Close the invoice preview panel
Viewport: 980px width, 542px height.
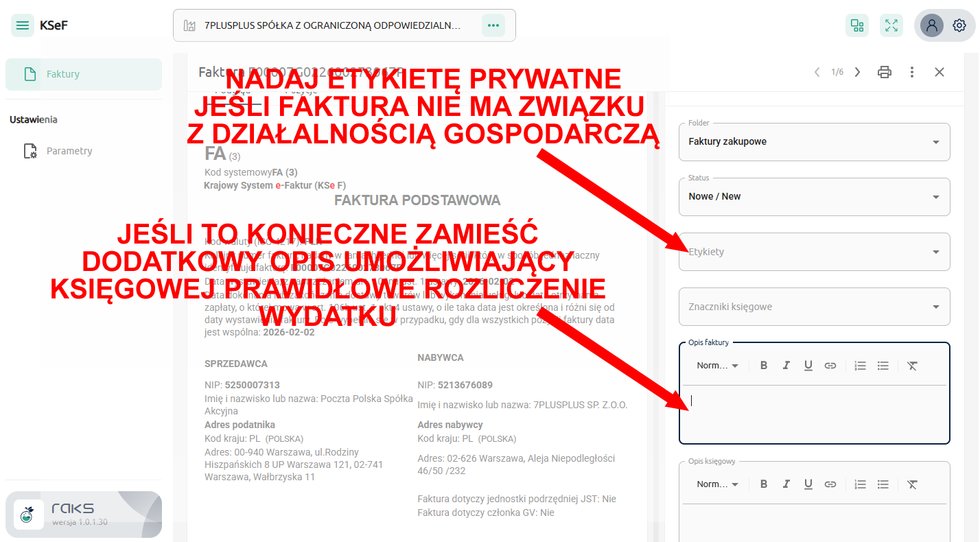[940, 72]
